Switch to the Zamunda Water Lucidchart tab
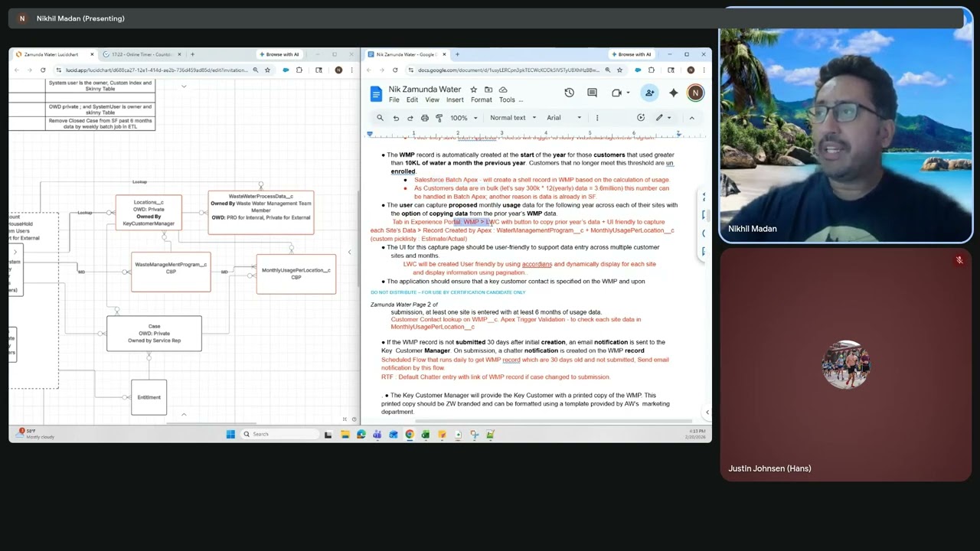The width and height of the screenshot is (980, 551). 54,54
